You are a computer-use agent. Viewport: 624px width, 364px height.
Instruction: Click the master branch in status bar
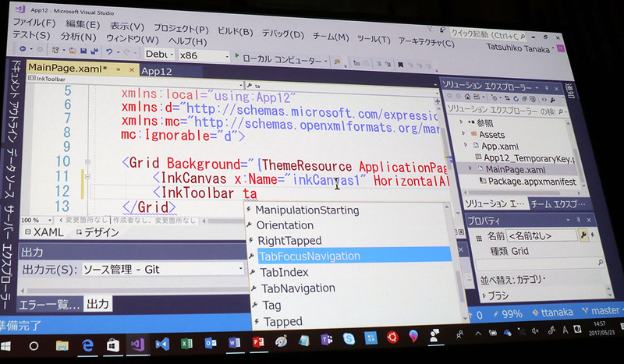tap(602, 310)
